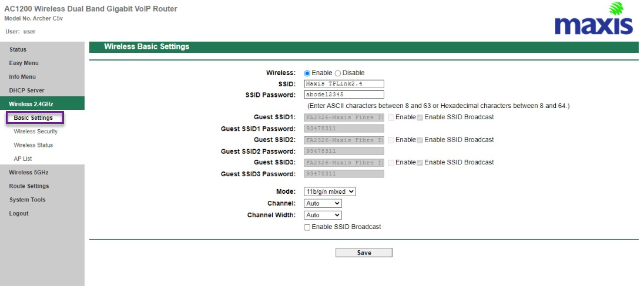Toggle Guest SSID2 Enable checkbox

click(x=391, y=140)
